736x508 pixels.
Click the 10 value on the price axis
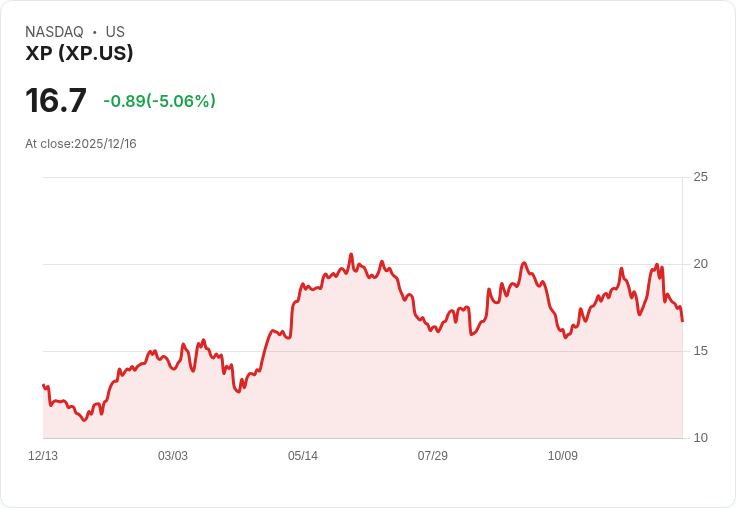pos(700,438)
